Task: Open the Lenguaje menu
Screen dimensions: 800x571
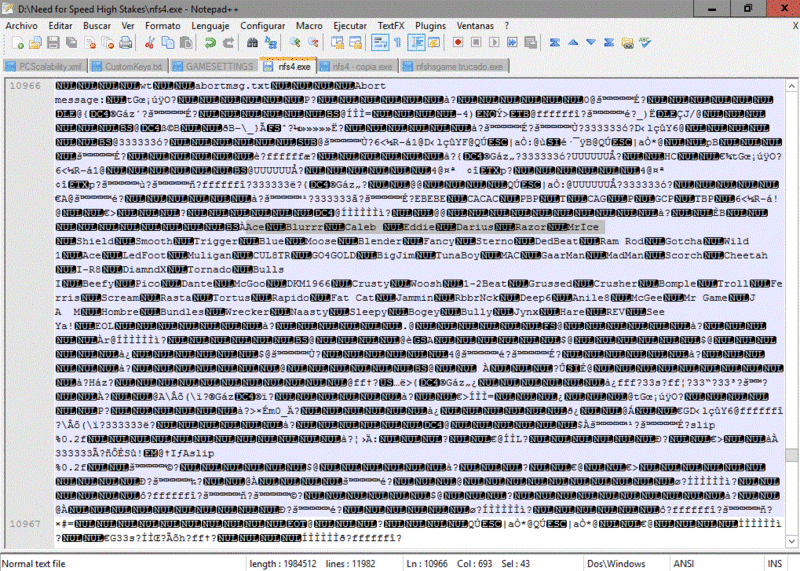Action: click(x=211, y=26)
